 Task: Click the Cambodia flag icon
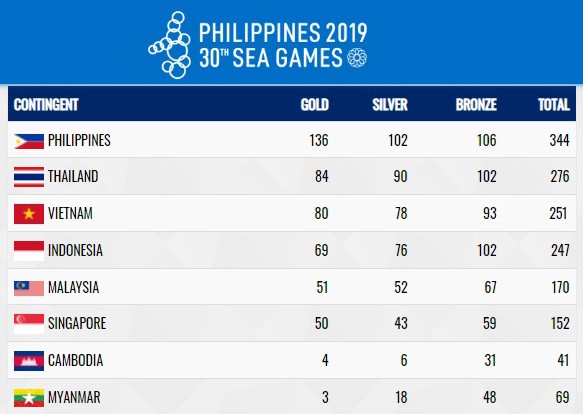pyautogui.click(x=29, y=361)
